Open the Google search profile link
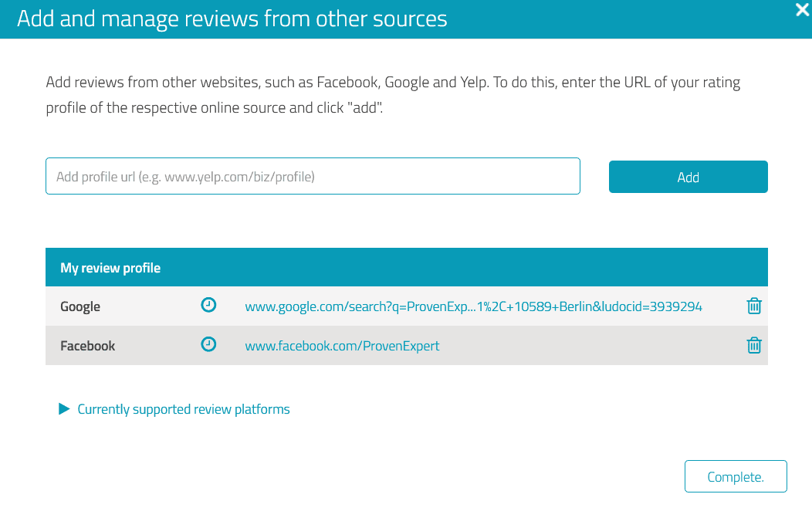This screenshot has width=812, height=528. point(474,306)
